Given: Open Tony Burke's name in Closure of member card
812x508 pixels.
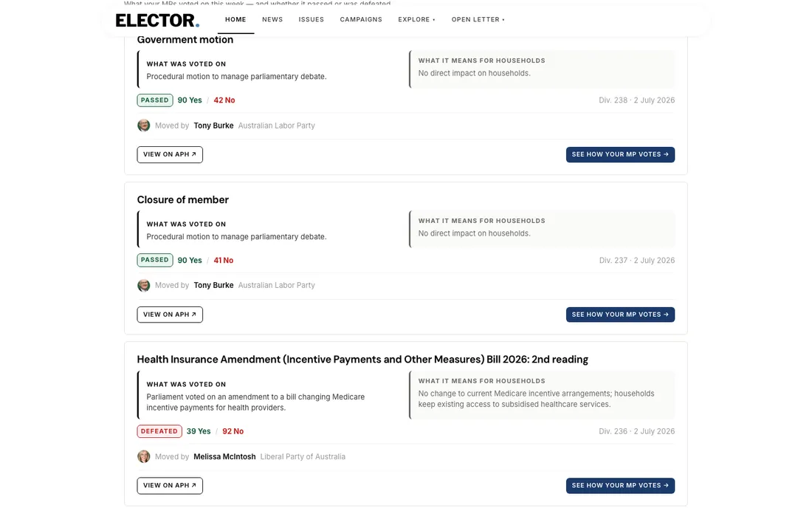Looking at the screenshot, I should coord(213,285).
